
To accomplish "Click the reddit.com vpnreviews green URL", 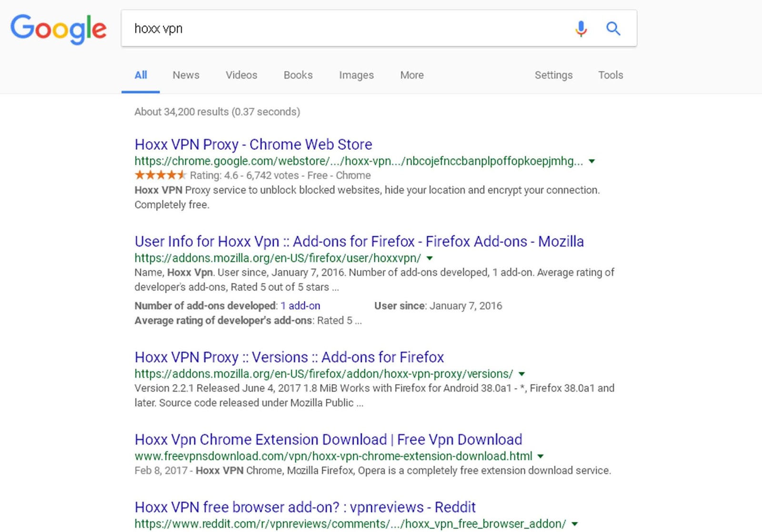I will click(x=351, y=524).
